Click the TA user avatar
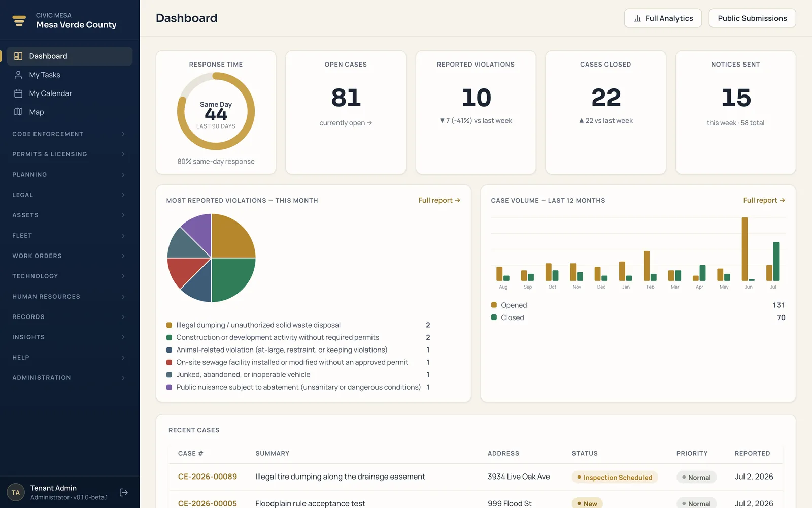812x508 pixels. coord(16,492)
